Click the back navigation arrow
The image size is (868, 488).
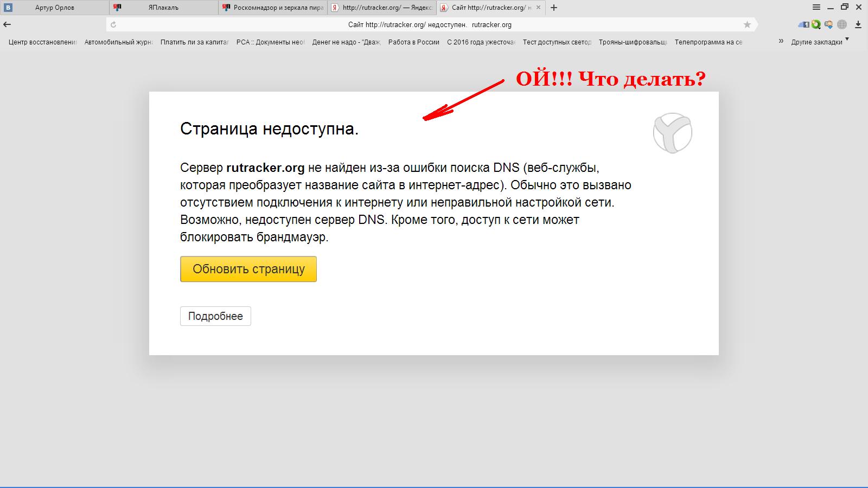click(7, 24)
